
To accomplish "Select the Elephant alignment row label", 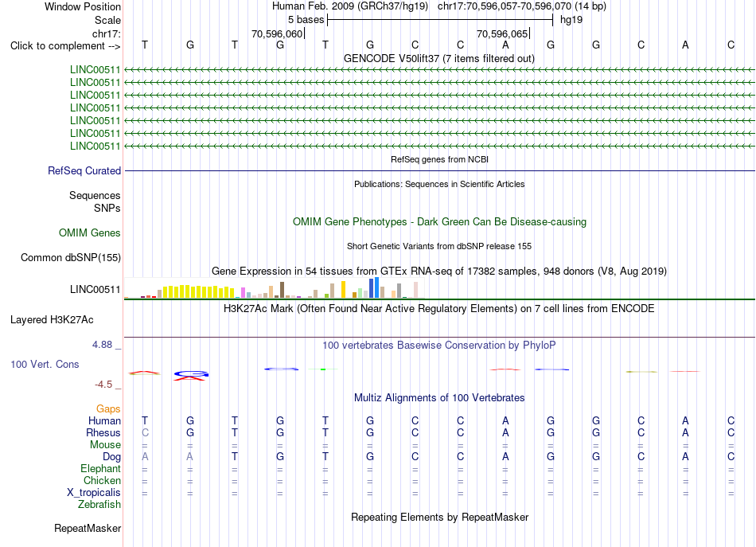I will [100, 469].
